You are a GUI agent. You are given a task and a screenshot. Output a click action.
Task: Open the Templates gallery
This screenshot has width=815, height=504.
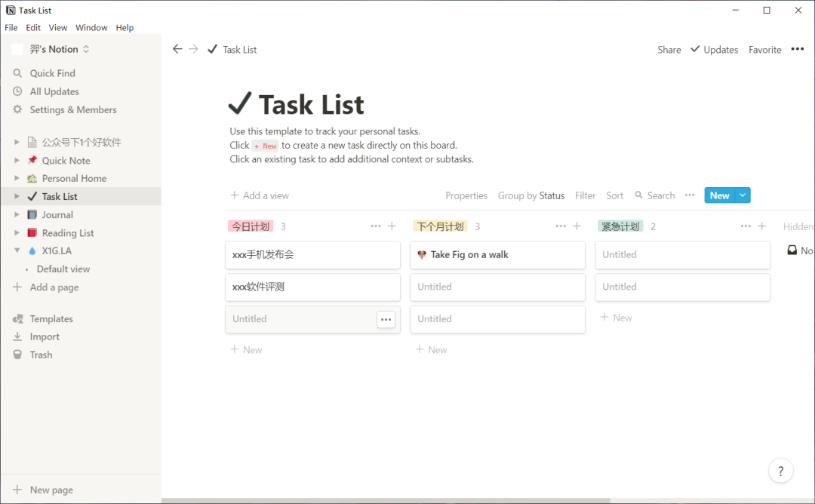(x=51, y=319)
